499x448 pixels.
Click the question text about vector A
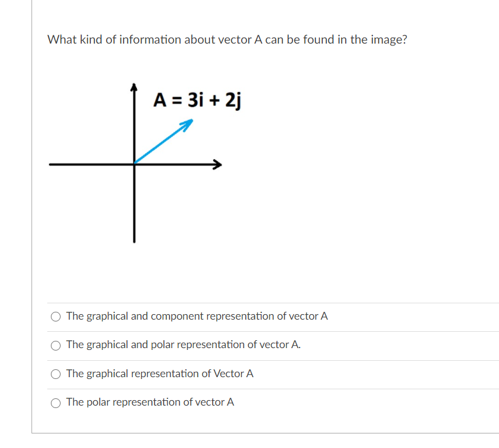click(x=227, y=39)
